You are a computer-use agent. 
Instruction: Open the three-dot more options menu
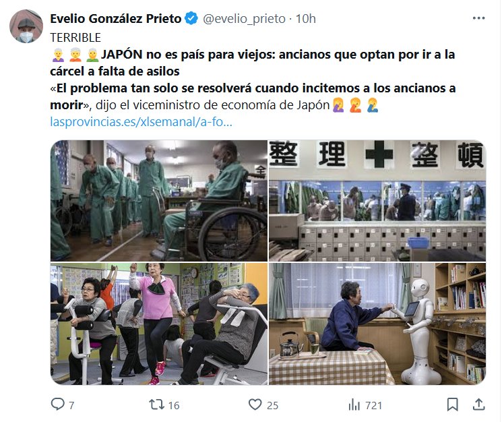click(x=478, y=18)
